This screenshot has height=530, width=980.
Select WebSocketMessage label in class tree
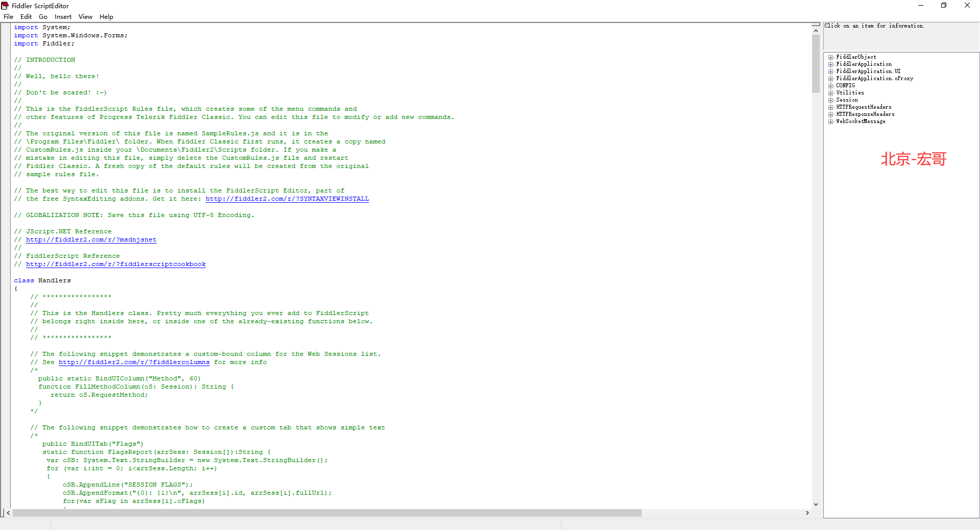(861, 122)
